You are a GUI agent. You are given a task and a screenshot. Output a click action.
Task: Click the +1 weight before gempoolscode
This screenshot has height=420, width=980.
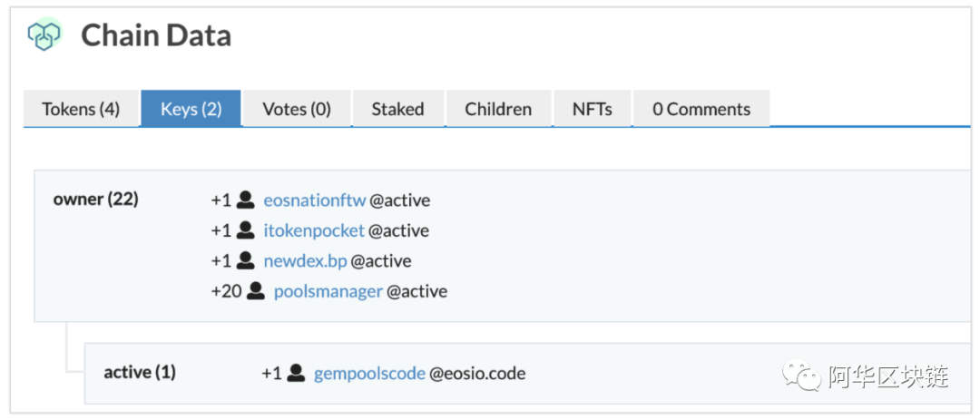pos(271,374)
